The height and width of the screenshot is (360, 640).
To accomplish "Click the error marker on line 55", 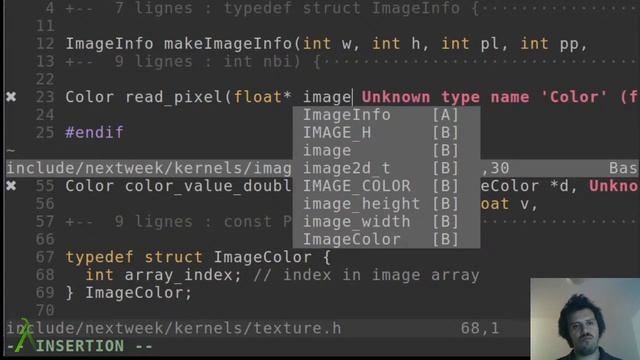I will click(11, 186).
